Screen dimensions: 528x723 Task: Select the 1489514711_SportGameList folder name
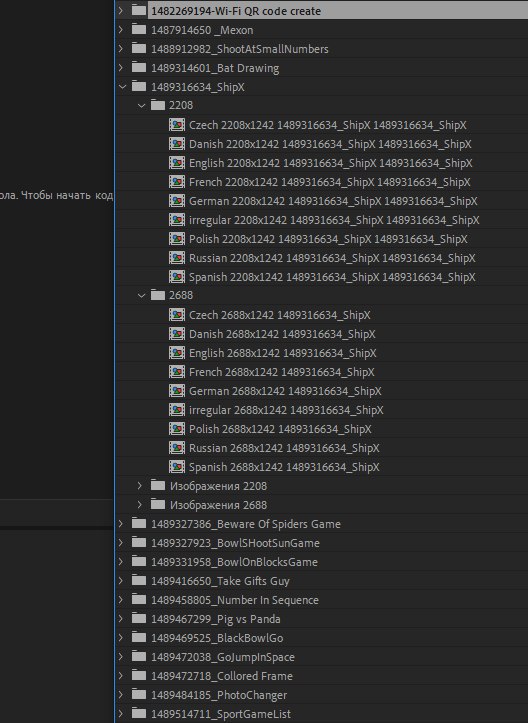point(221,714)
